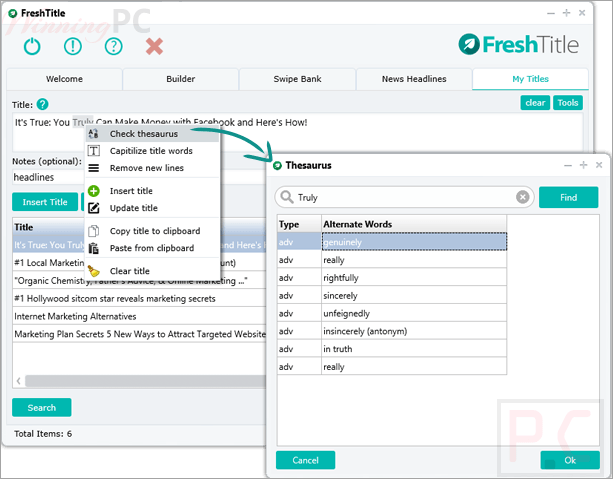Choose Check thesaurus from context menu

point(152,134)
